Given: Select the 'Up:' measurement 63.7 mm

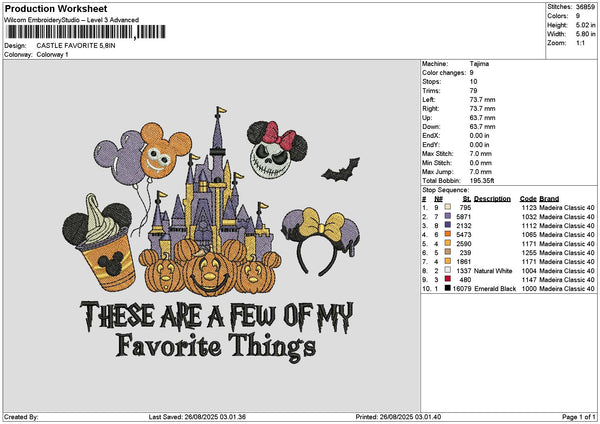Looking at the screenshot, I should [x=482, y=117].
